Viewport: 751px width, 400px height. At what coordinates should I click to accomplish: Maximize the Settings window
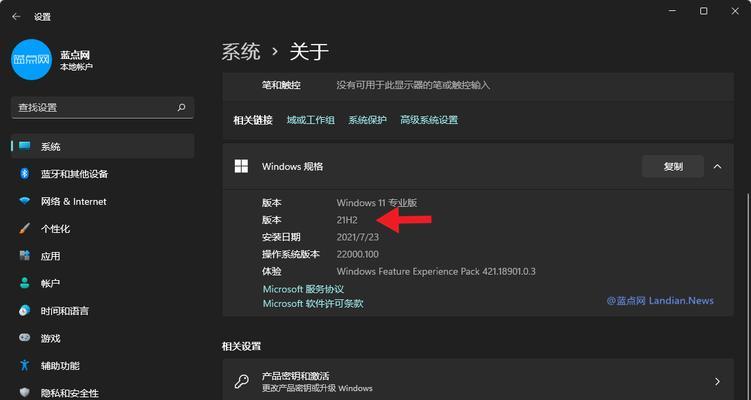click(704, 11)
